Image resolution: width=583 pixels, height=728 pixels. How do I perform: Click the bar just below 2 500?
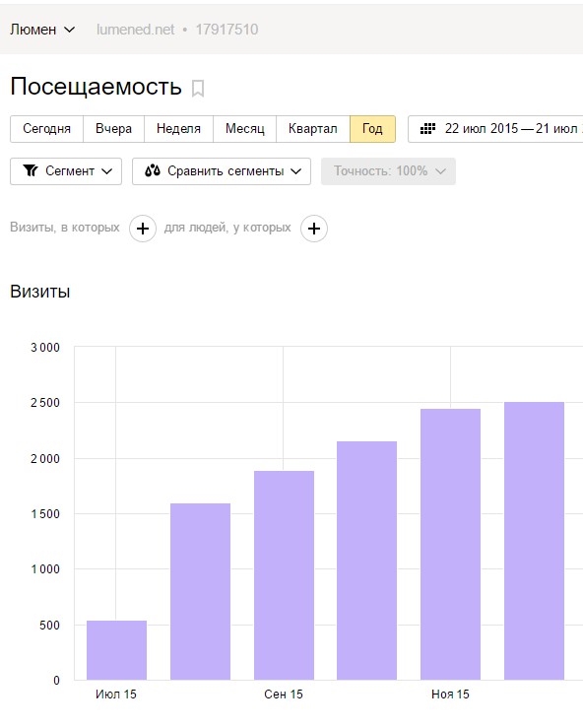450,545
